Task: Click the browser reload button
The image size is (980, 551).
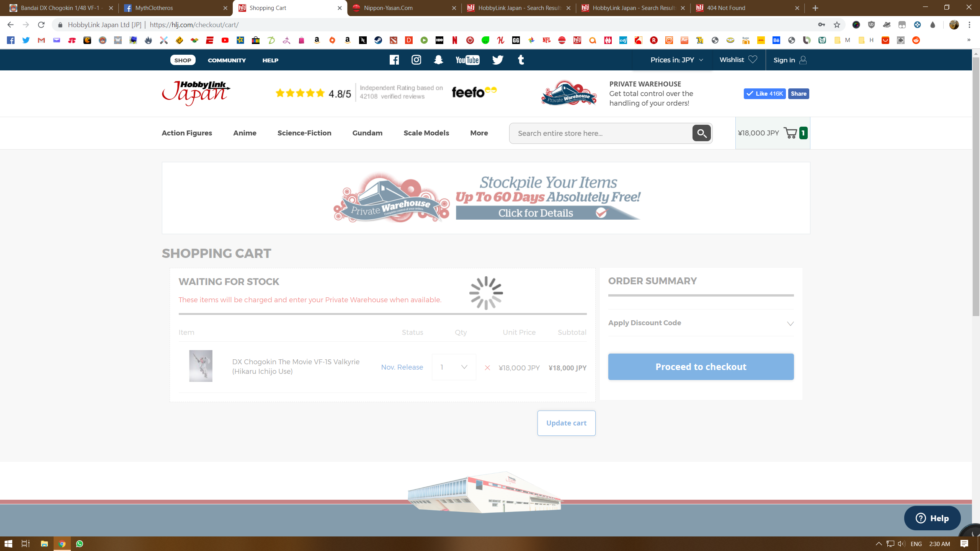Action: point(41,25)
